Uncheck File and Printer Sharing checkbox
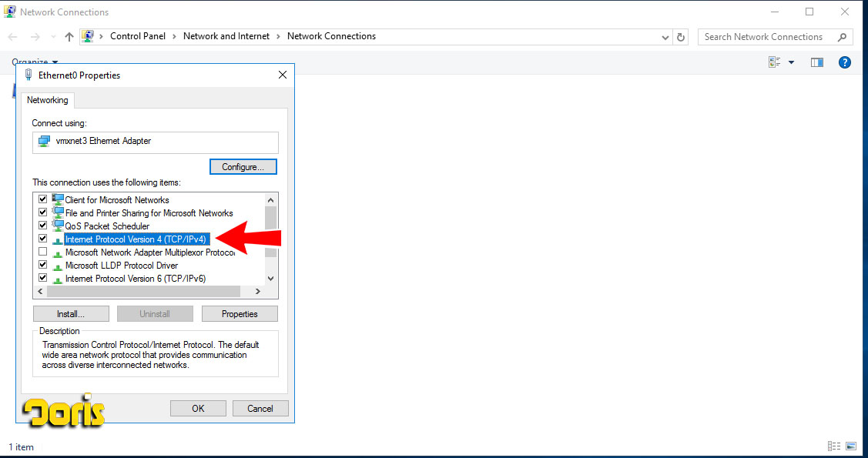 42,212
